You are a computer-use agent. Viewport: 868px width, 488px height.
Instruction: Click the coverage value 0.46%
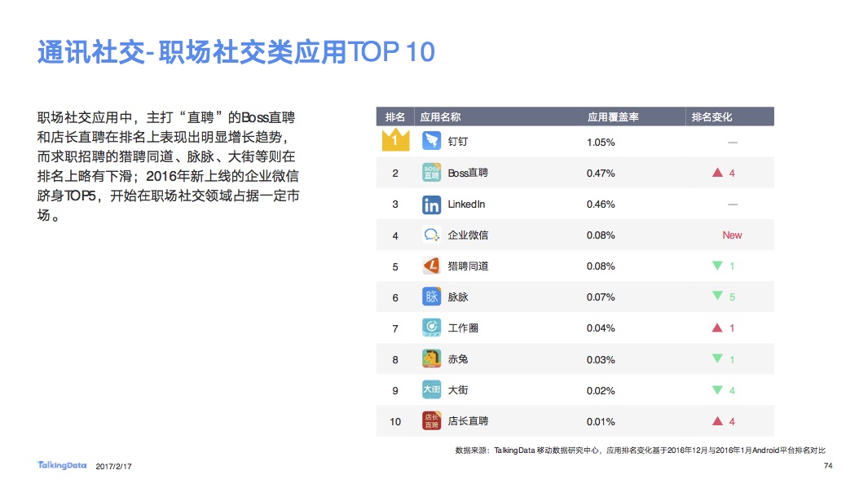tap(601, 204)
